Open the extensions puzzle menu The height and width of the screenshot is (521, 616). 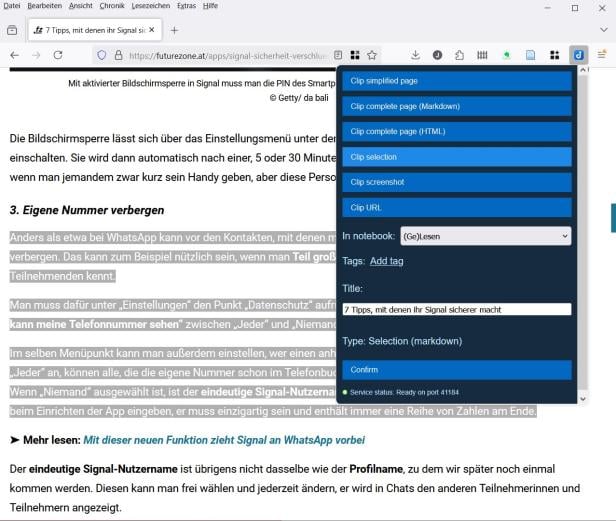click(459, 55)
